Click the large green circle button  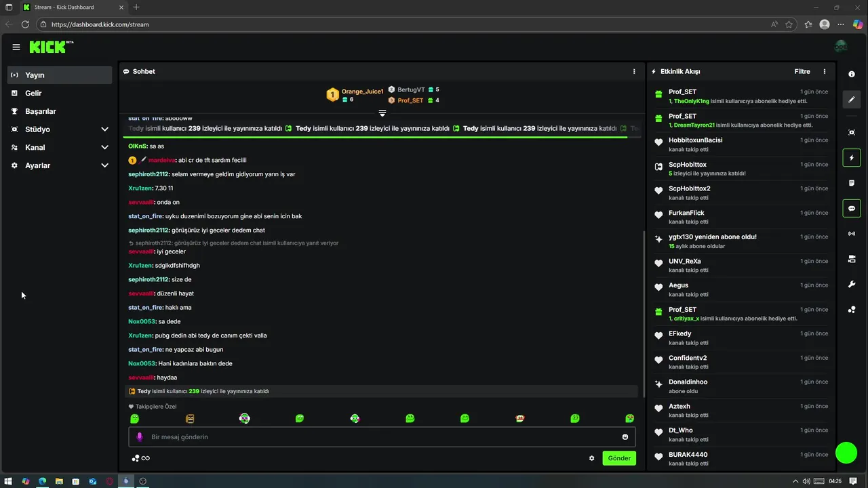point(846,453)
